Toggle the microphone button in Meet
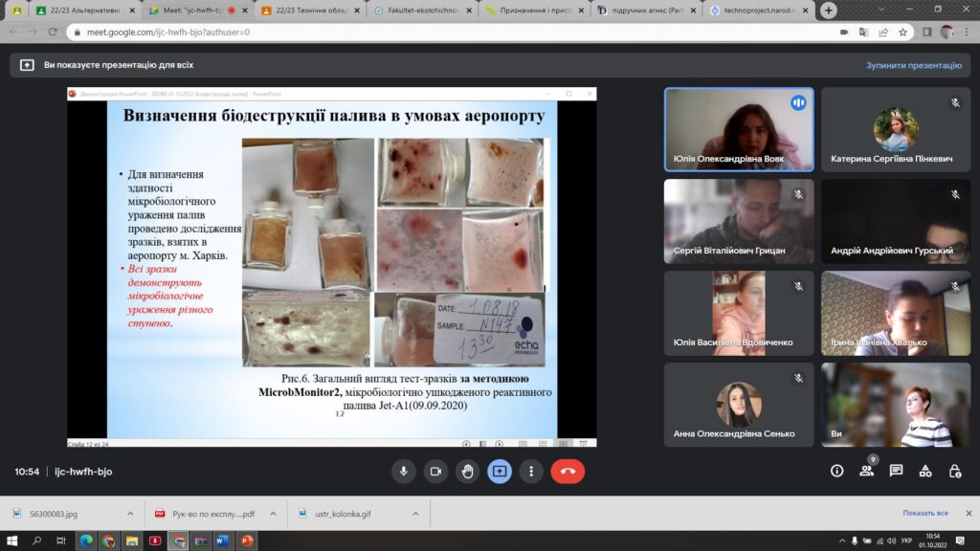This screenshot has height=551, width=980. [x=404, y=472]
